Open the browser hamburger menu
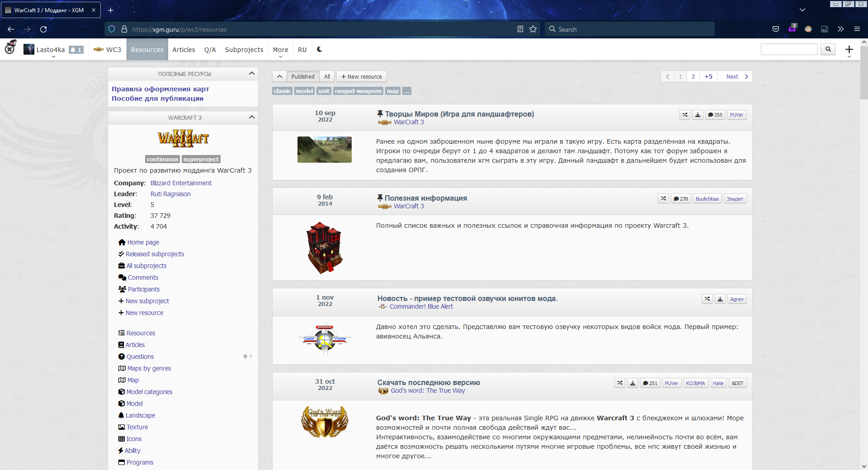This screenshot has height=470, width=868. click(x=857, y=29)
